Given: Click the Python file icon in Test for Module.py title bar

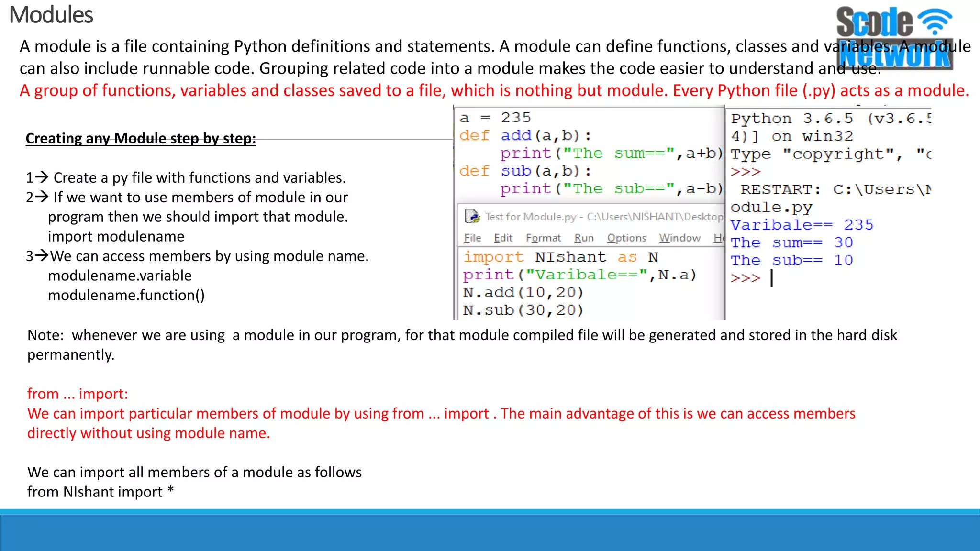Looking at the screenshot, I should pyautogui.click(x=473, y=217).
